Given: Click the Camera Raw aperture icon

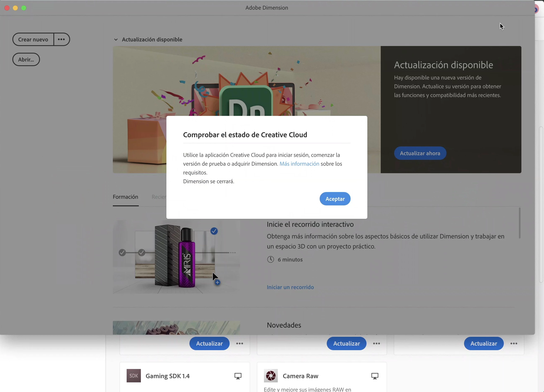Looking at the screenshot, I should 271,375.
